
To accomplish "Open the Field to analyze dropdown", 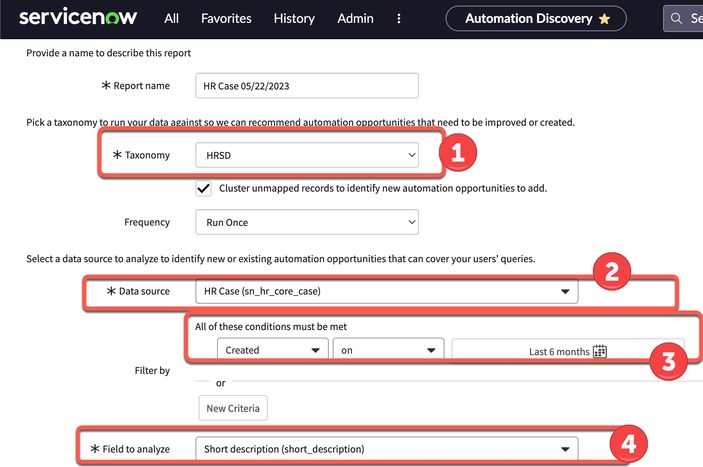I will 386,449.
